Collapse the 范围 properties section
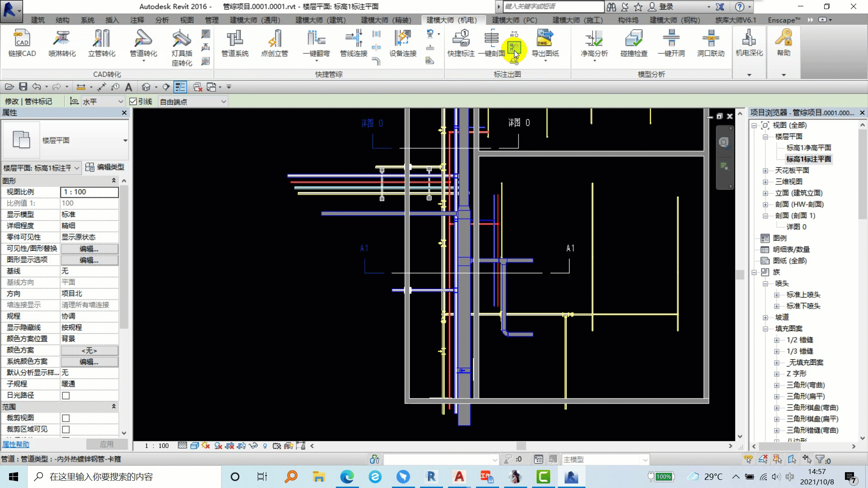This screenshot has height=488, width=868. click(113, 407)
